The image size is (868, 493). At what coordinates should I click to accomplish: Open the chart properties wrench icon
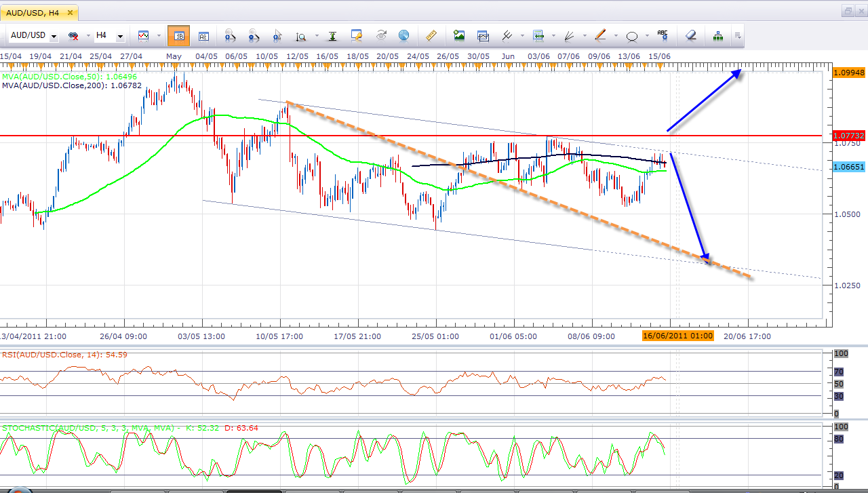point(357,35)
